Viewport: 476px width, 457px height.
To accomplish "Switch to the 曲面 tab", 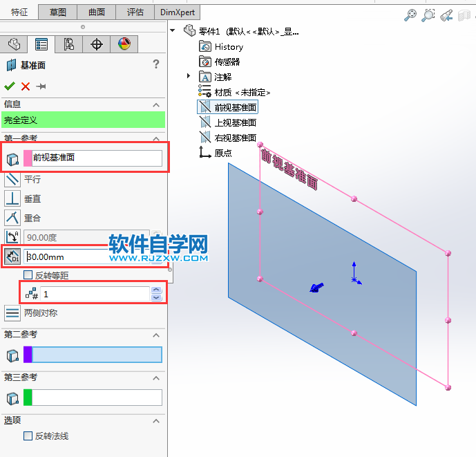I will [x=97, y=12].
